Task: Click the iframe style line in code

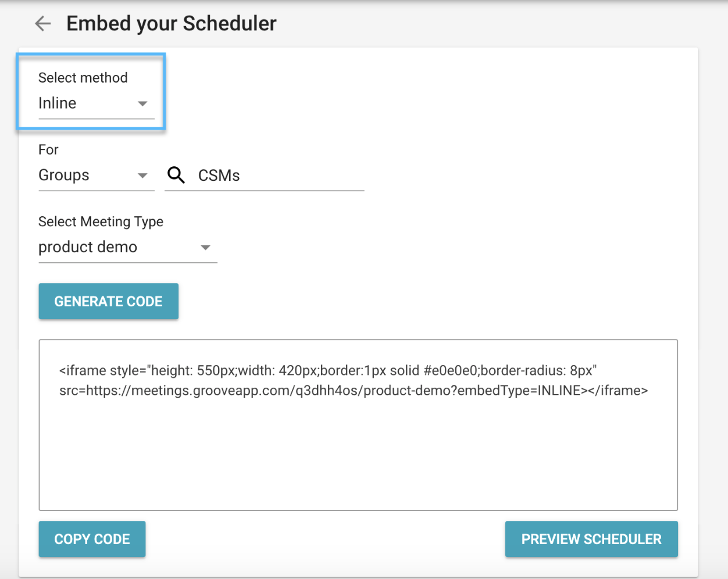Action: 328,371
